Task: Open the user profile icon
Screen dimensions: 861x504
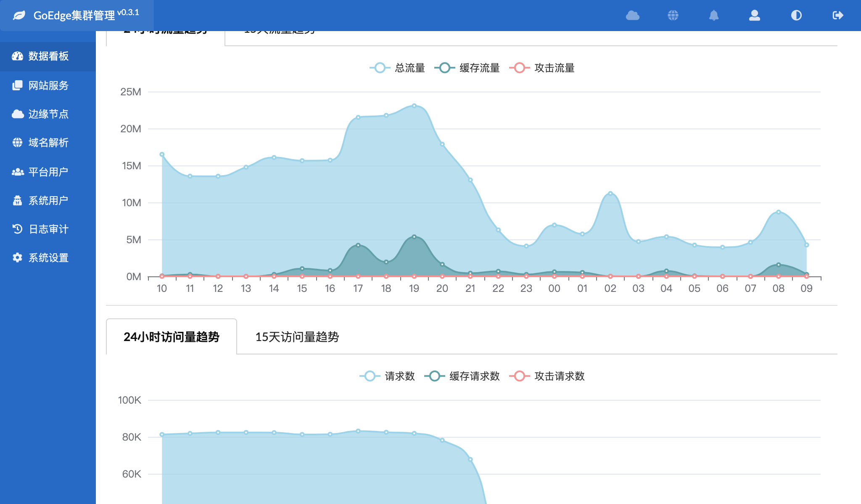Action: click(x=755, y=16)
